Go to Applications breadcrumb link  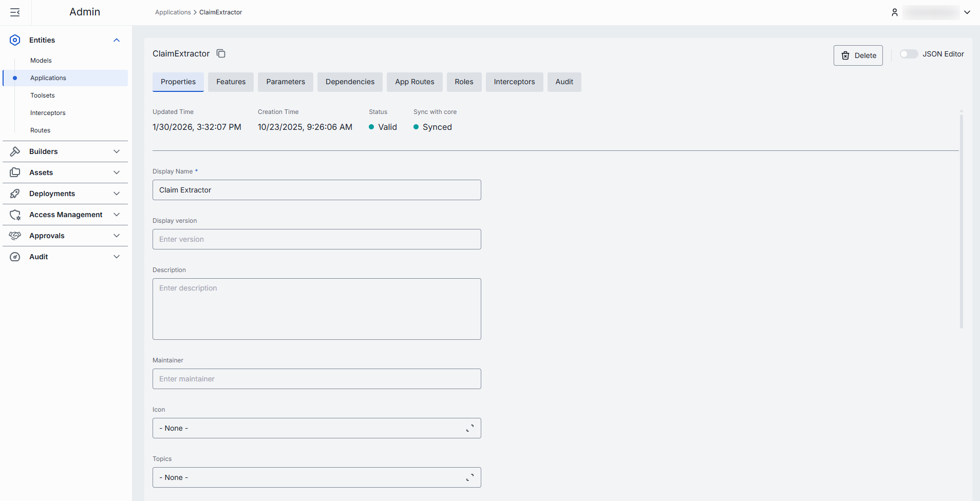pyautogui.click(x=173, y=12)
